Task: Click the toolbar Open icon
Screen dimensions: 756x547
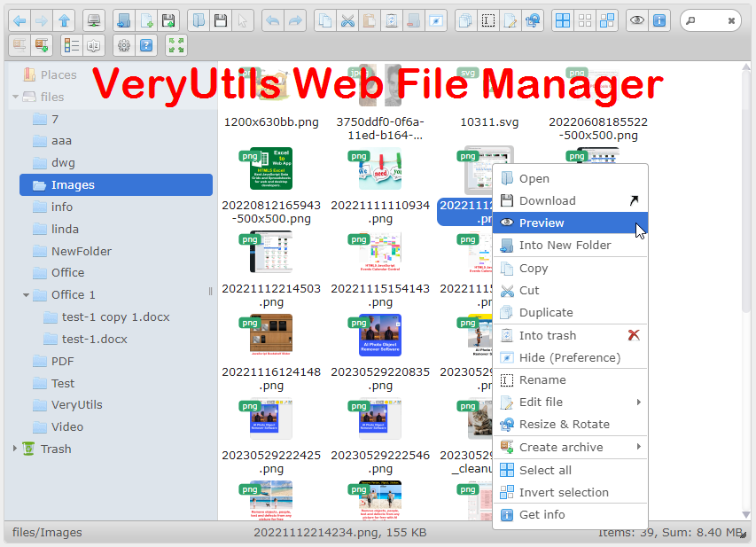Action: tap(199, 20)
